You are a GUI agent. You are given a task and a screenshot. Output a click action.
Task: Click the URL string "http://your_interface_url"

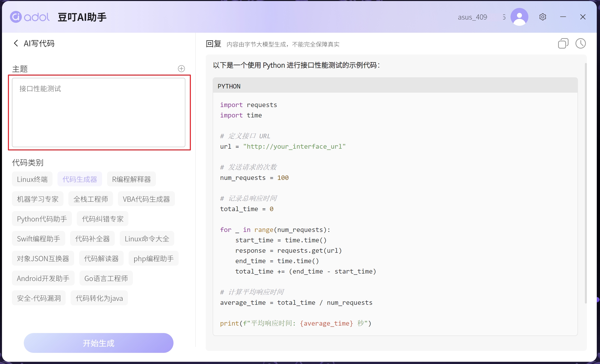[x=294, y=146]
